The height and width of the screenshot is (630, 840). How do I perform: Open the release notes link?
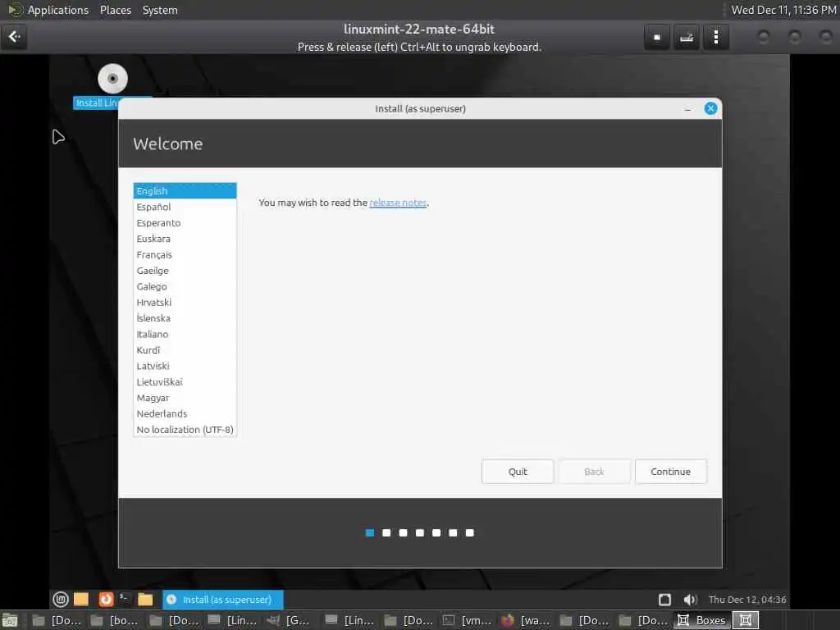click(x=398, y=203)
